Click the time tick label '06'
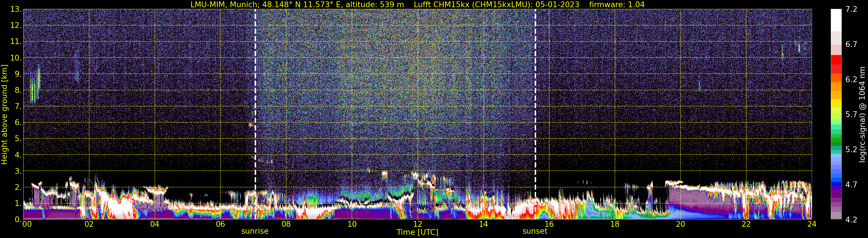Image resolution: width=868 pixels, height=238 pixels. 220,224
